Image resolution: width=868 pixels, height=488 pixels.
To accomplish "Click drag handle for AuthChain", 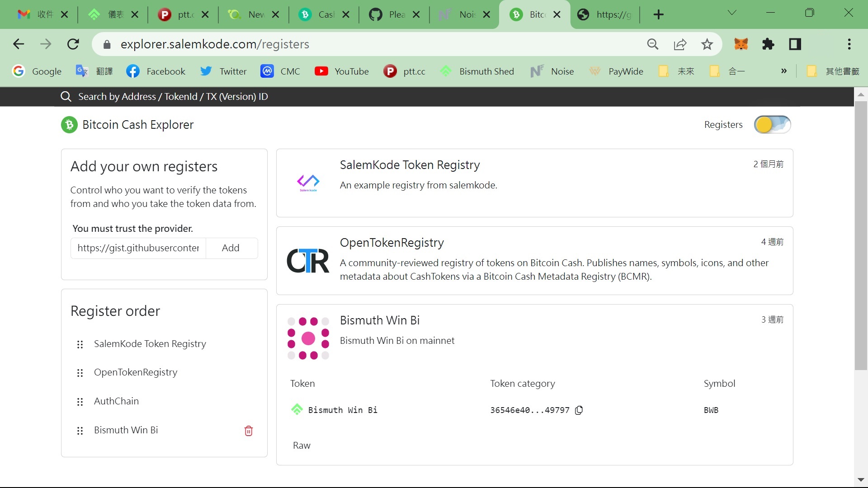I will pyautogui.click(x=80, y=402).
